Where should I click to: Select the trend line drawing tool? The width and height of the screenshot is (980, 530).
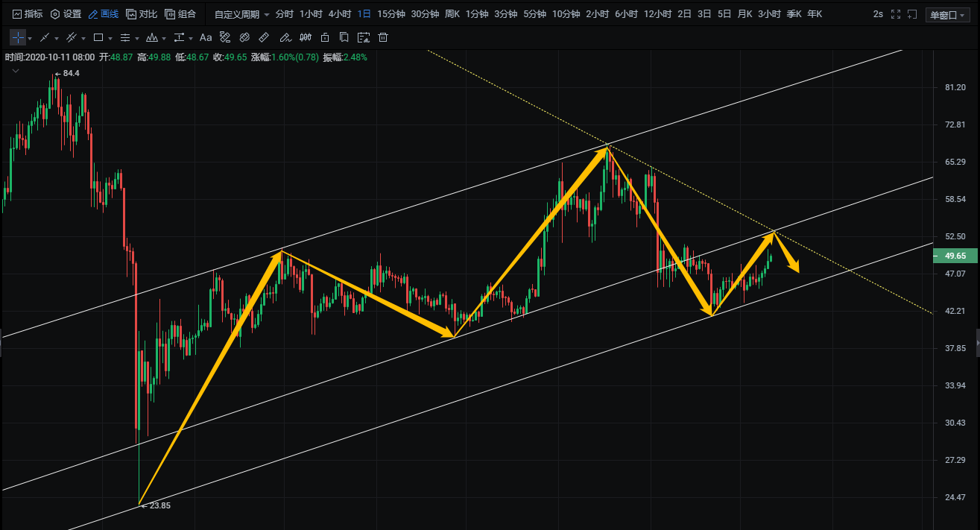pyautogui.click(x=45, y=37)
